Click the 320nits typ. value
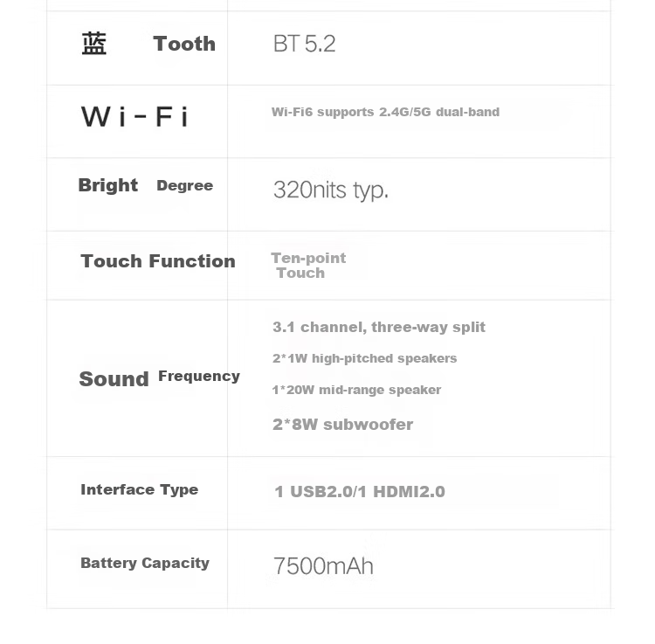Image resolution: width=655 pixels, height=644 pixels. (330, 190)
